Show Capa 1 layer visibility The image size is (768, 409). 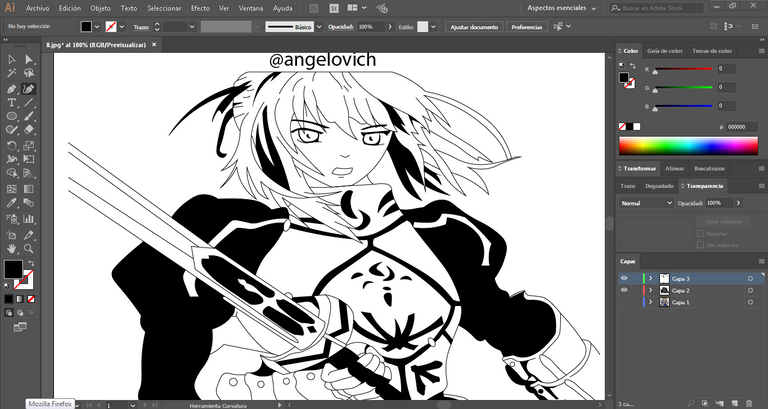tap(624, 302)
